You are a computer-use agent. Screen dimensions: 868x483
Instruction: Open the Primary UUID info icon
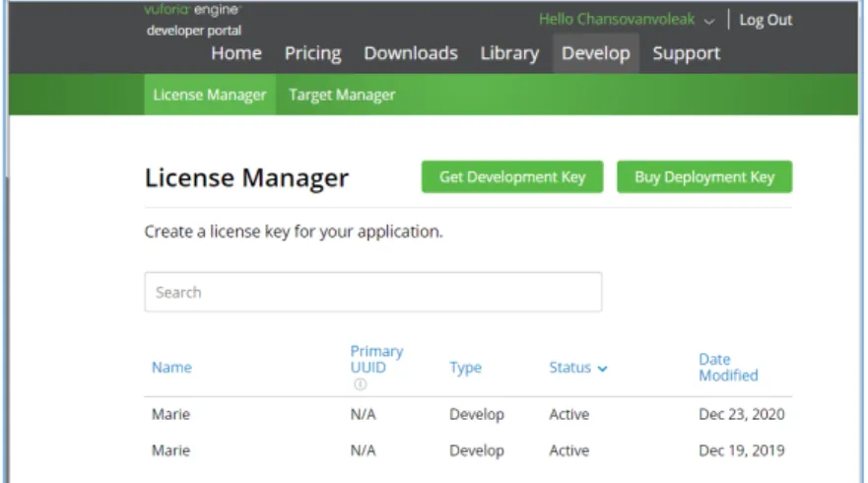pyautogui.click(x=361, y=383)
